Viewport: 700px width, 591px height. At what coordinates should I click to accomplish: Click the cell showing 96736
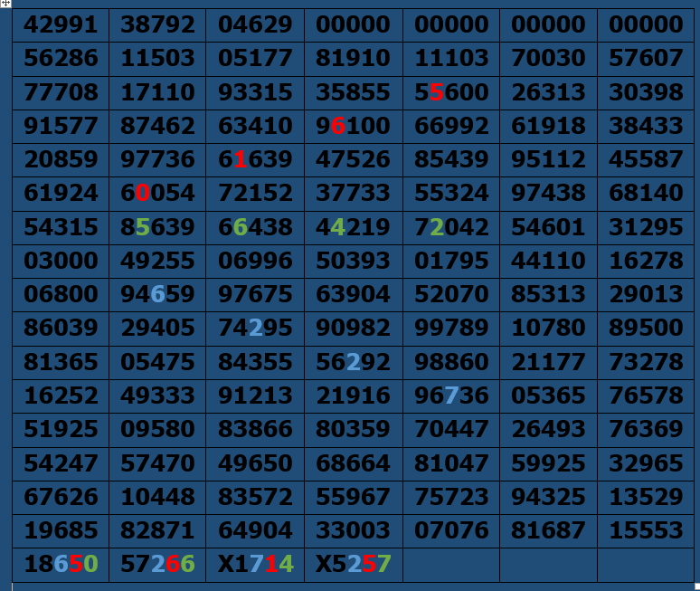point(451,396)
